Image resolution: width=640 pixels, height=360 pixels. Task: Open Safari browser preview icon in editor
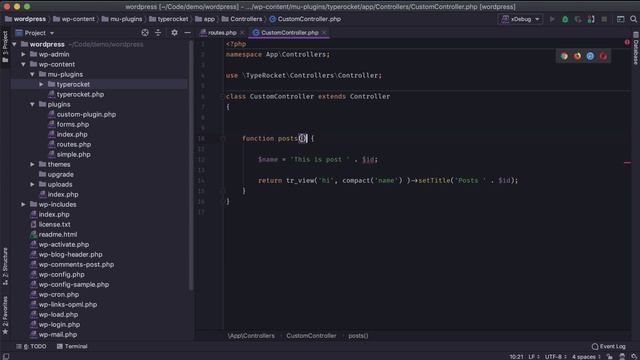pos(590,56)
